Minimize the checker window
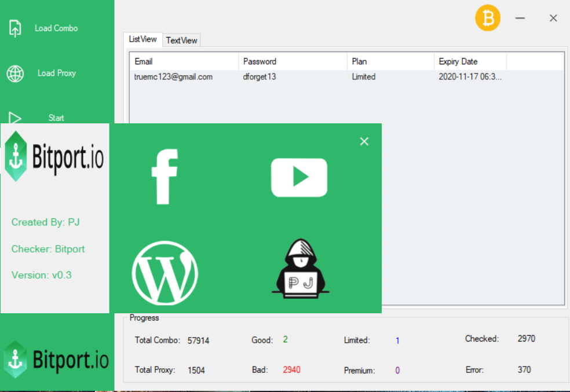 coord(520,18)
